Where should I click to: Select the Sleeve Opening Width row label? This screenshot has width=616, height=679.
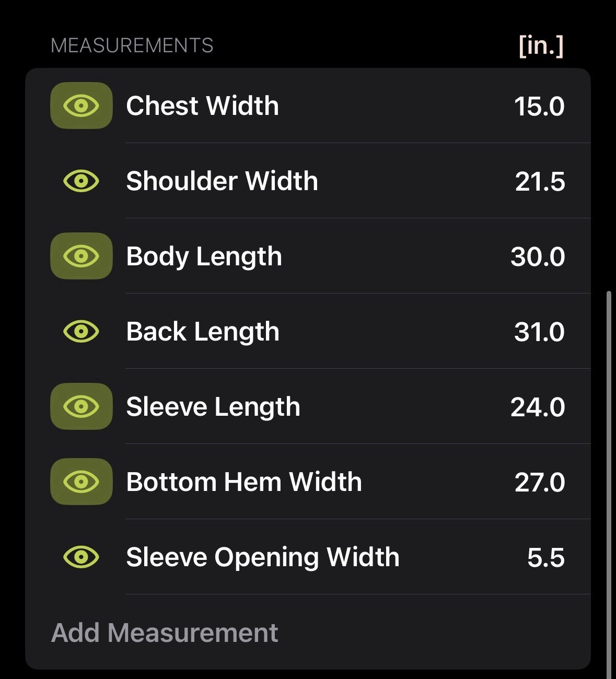[263, 557]
